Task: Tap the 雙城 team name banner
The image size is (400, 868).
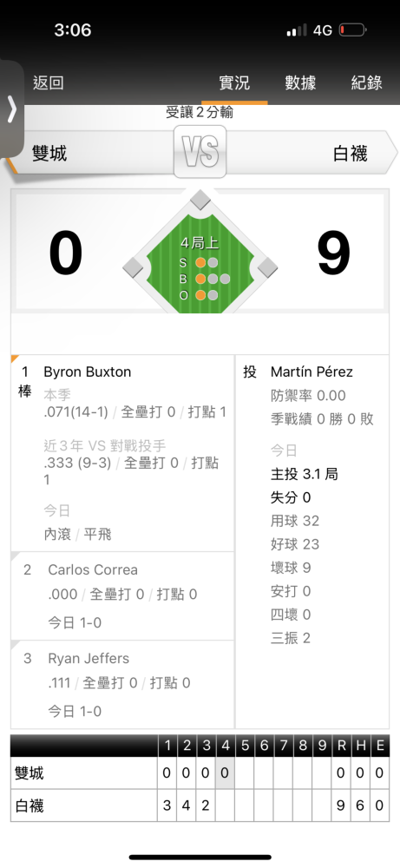Action: click(x=91, y=152)
